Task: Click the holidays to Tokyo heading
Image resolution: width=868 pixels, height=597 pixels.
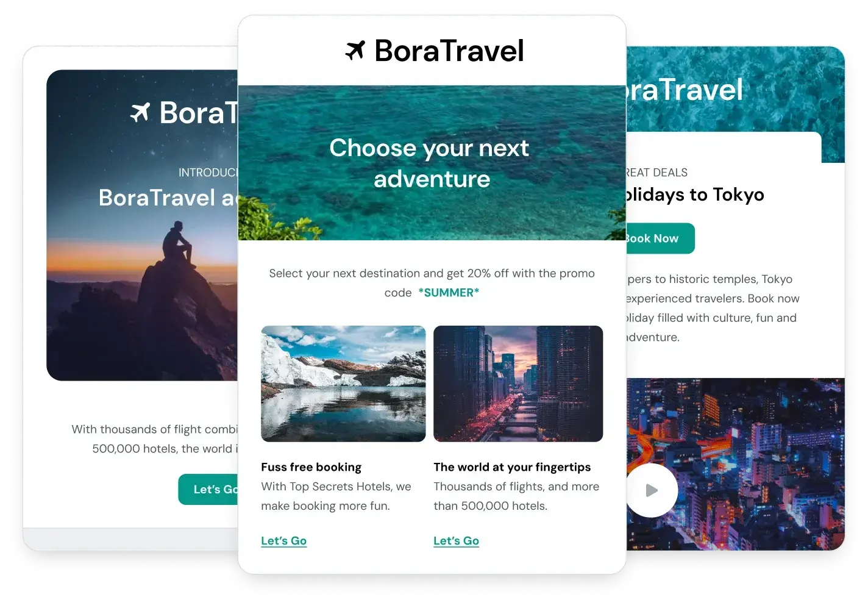Action: [x=695, y=195]
